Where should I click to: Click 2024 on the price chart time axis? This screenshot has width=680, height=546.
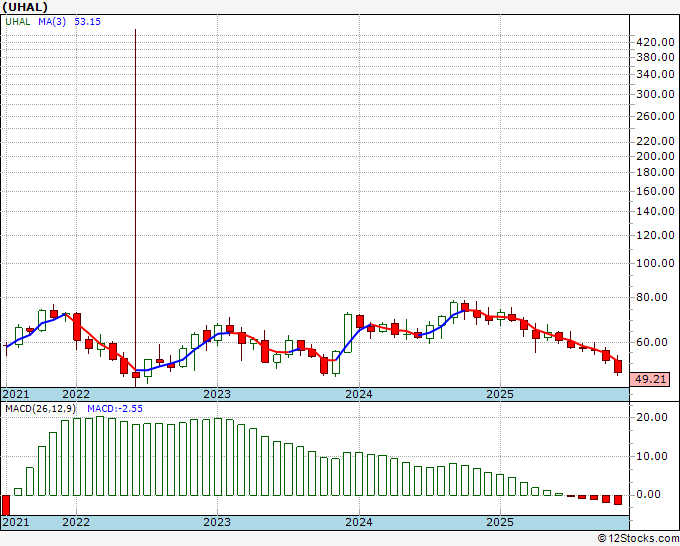tap(359, 394)
